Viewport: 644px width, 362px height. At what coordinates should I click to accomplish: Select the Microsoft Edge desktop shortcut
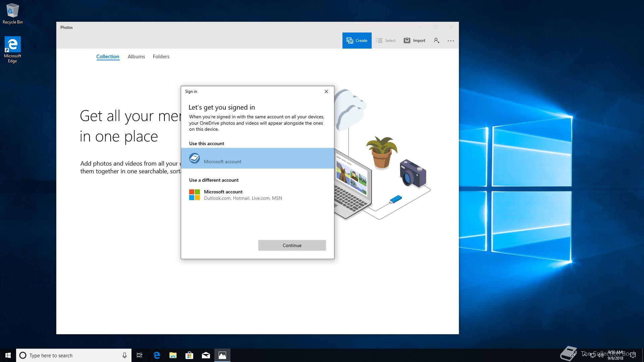12,50
